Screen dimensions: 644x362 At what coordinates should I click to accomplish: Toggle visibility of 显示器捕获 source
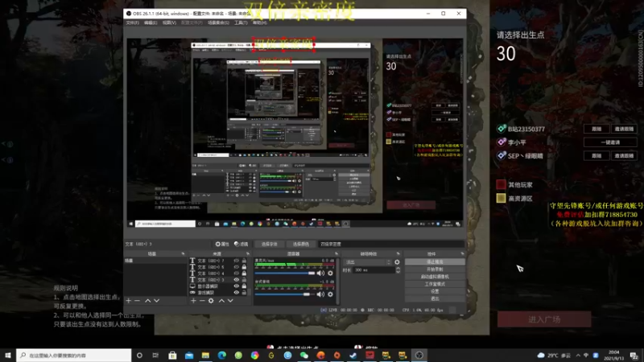tap(236, 286)
